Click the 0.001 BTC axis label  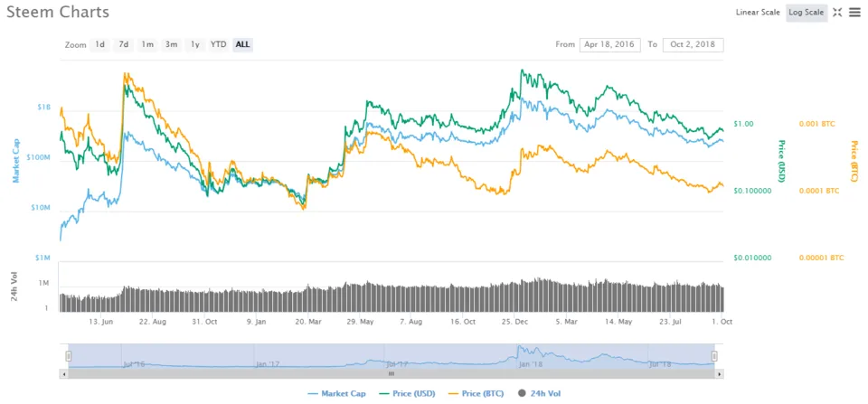point(817,124)
